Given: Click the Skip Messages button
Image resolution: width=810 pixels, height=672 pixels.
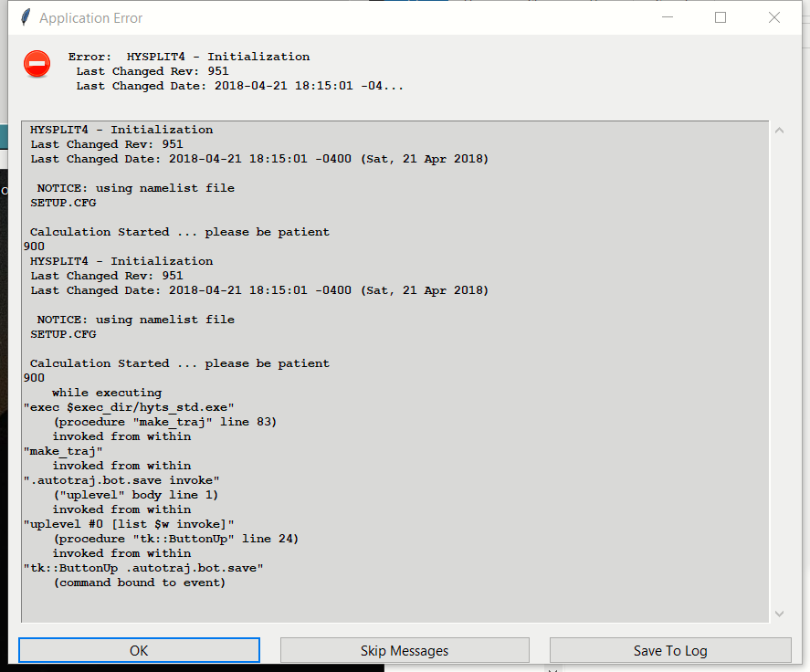Looking at the screenshot, I should click(405, 650).
